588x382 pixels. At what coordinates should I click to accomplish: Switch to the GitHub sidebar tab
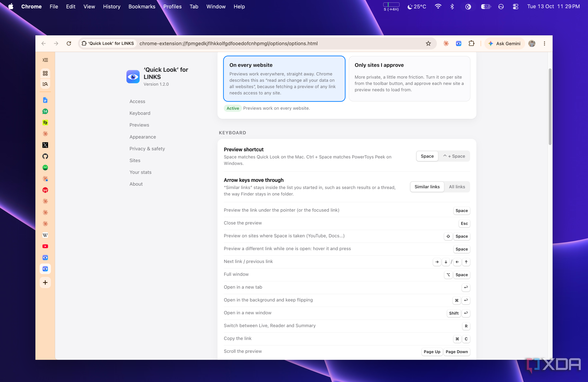pyautogui.click(x=45, y=156)
